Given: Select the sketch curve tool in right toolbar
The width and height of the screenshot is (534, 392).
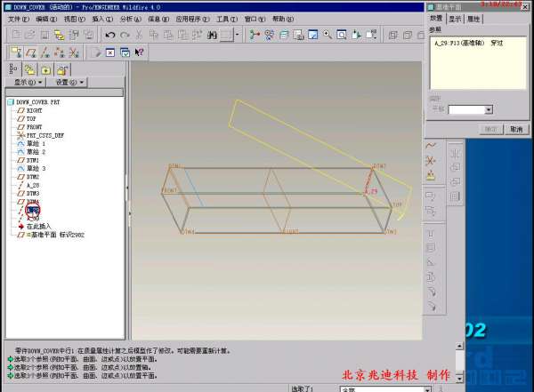Looking at the screenshot, I should pyautogui.click(x=431, y=145).
